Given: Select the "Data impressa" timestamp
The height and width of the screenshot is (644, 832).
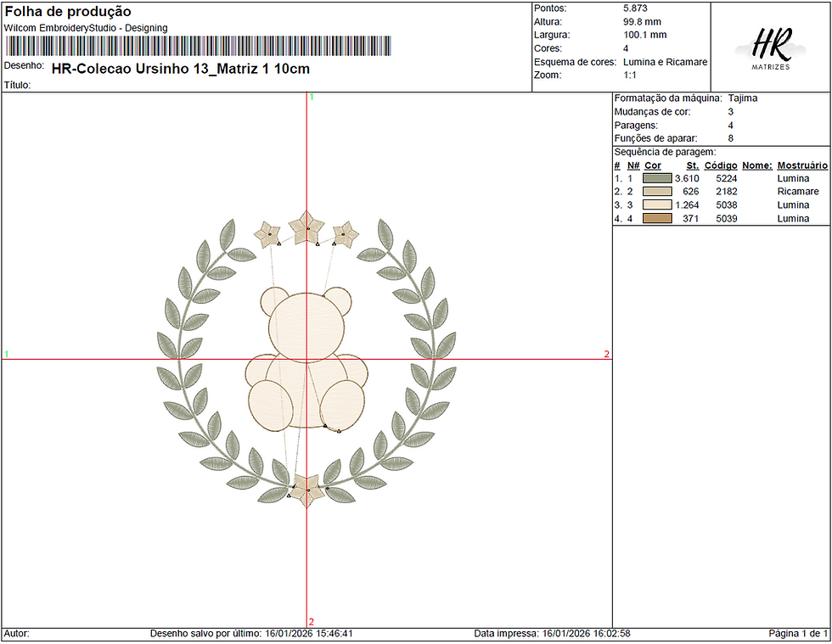Looking at the screenshot, I should point(552,633).
